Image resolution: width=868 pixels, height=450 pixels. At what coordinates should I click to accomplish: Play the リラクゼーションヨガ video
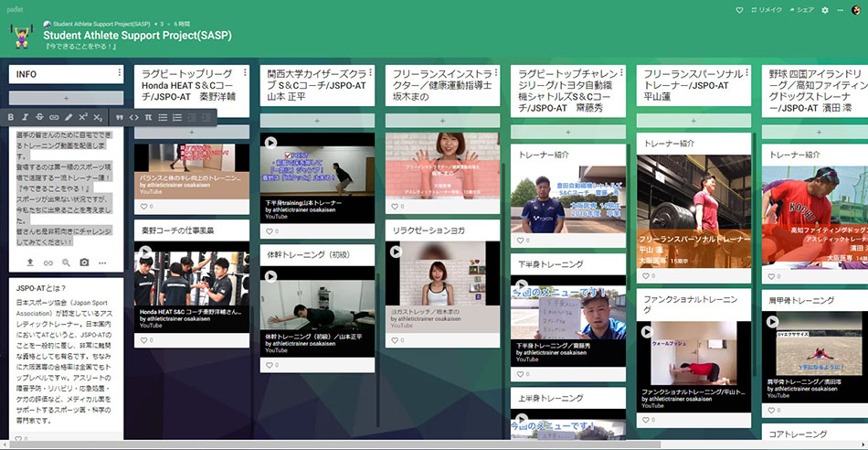pos(396,252)
